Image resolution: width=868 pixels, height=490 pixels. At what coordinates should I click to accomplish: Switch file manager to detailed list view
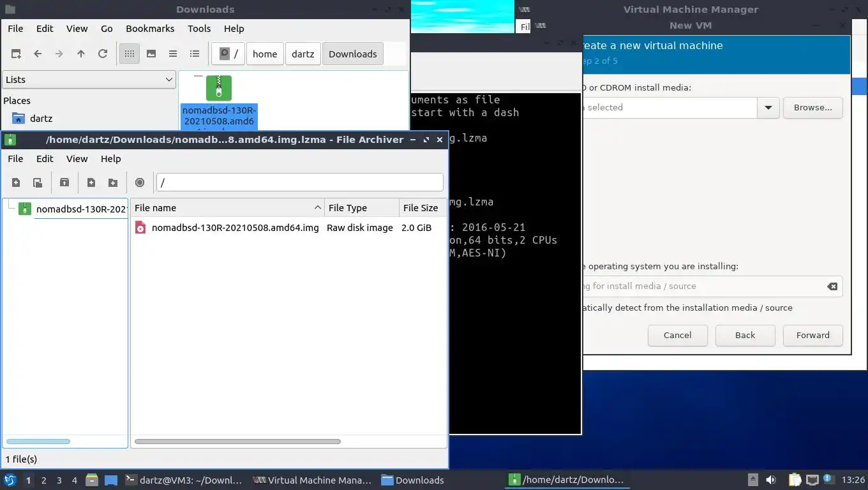(195, 54)
